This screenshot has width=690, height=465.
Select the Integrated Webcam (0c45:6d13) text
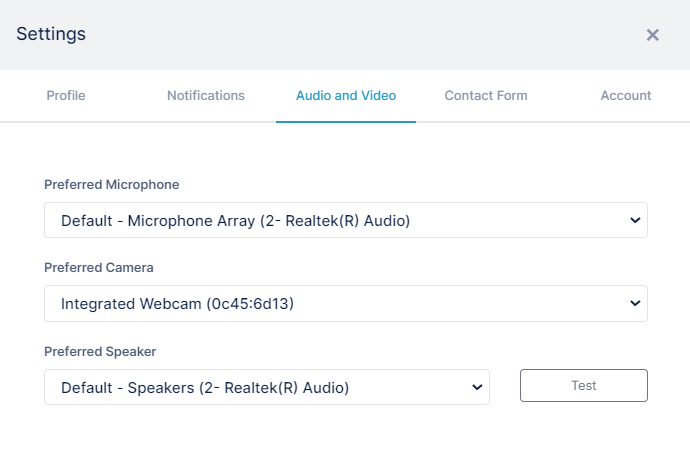point(177,304)
